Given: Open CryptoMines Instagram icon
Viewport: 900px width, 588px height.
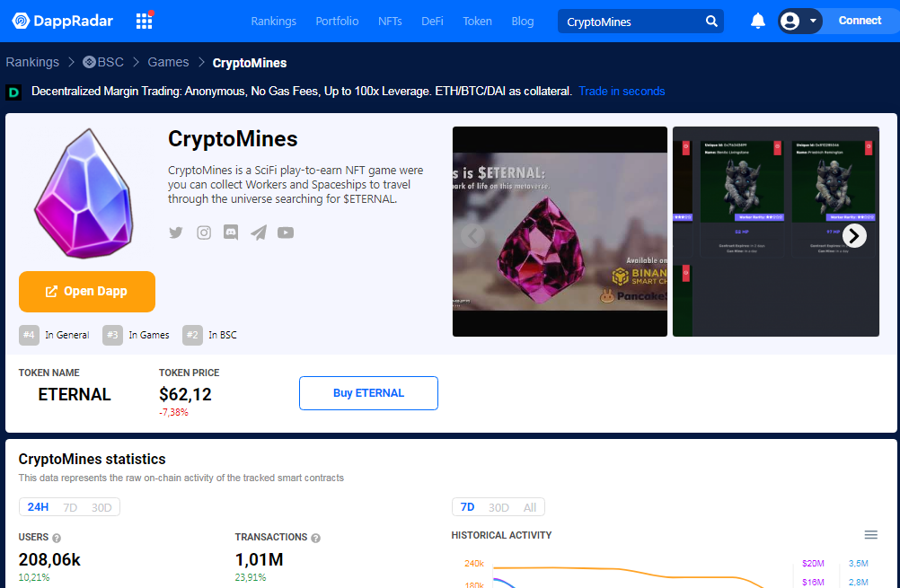Looking at the screenshot, I should click(x=204, y=233).
